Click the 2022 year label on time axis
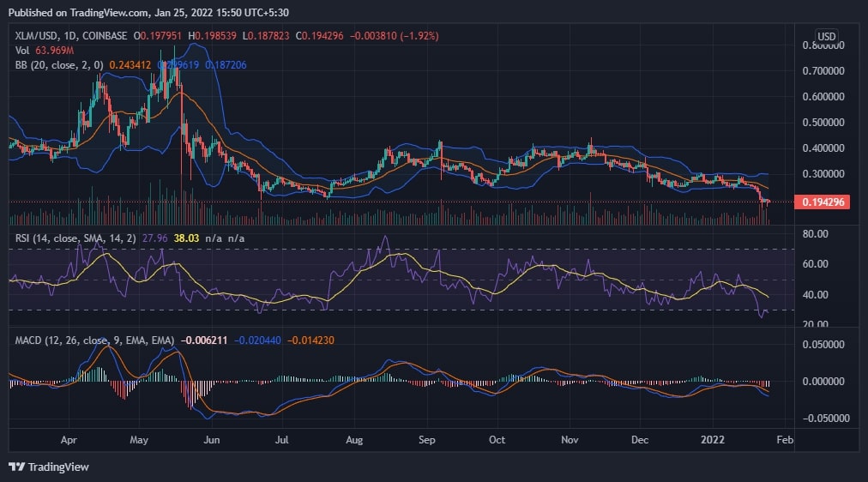The image size is (868, 482). [713, 440]
